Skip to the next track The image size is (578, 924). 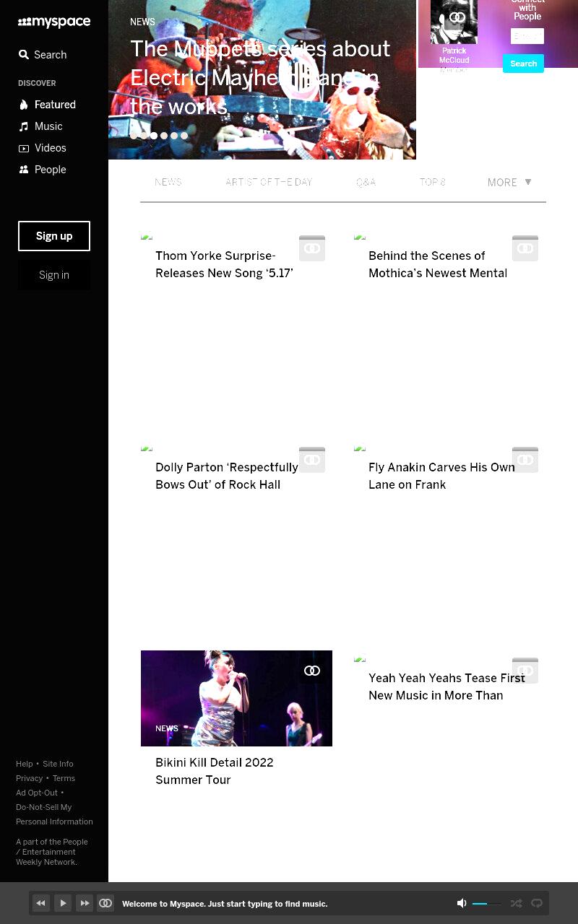[x=85, y=903]
